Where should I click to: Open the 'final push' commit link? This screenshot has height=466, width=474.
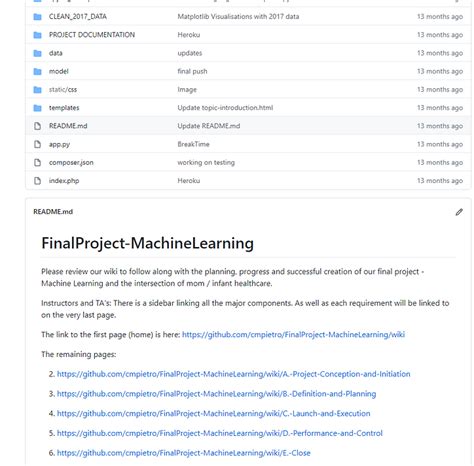(192, 71)
